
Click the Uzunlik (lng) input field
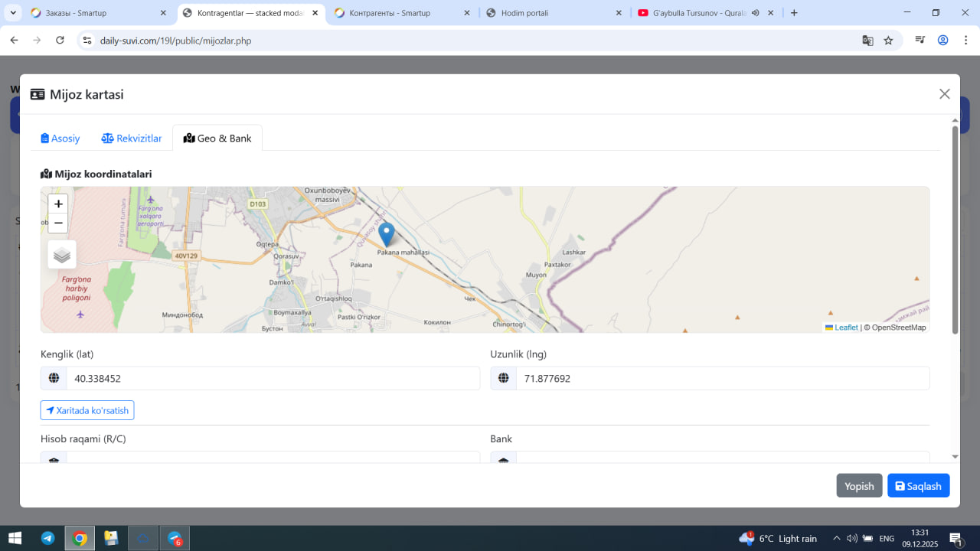(722, 379)
